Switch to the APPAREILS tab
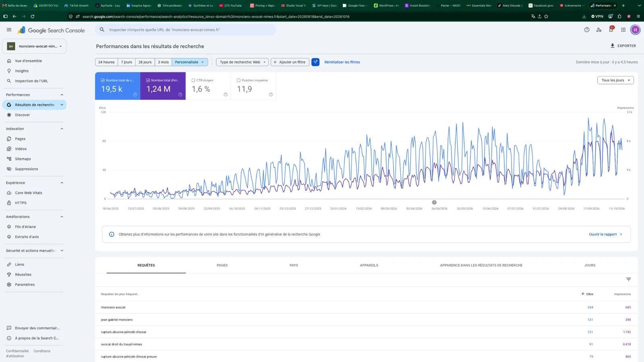This screenshot has width=644, height=362. (369, 265)
